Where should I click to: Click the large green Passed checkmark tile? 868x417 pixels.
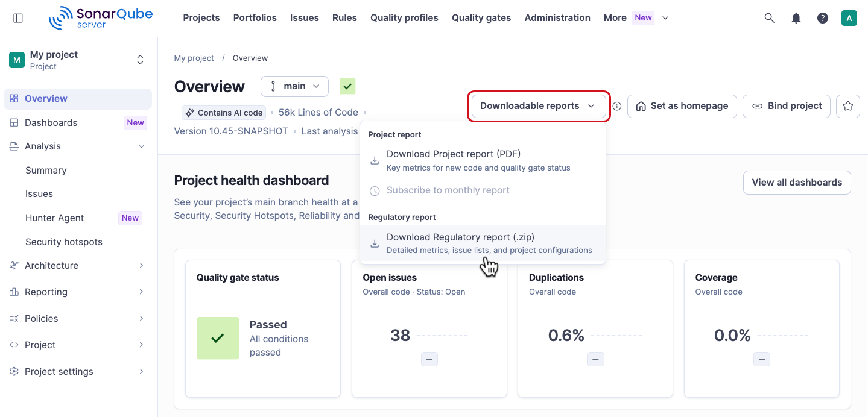tap(218, 338)
